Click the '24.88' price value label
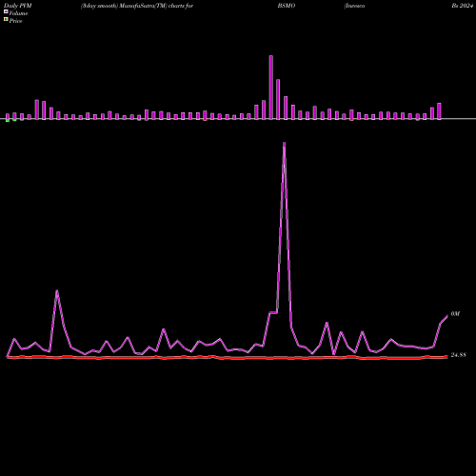The height and width of the screenshot is (476, 476). [x=458, y=355]
